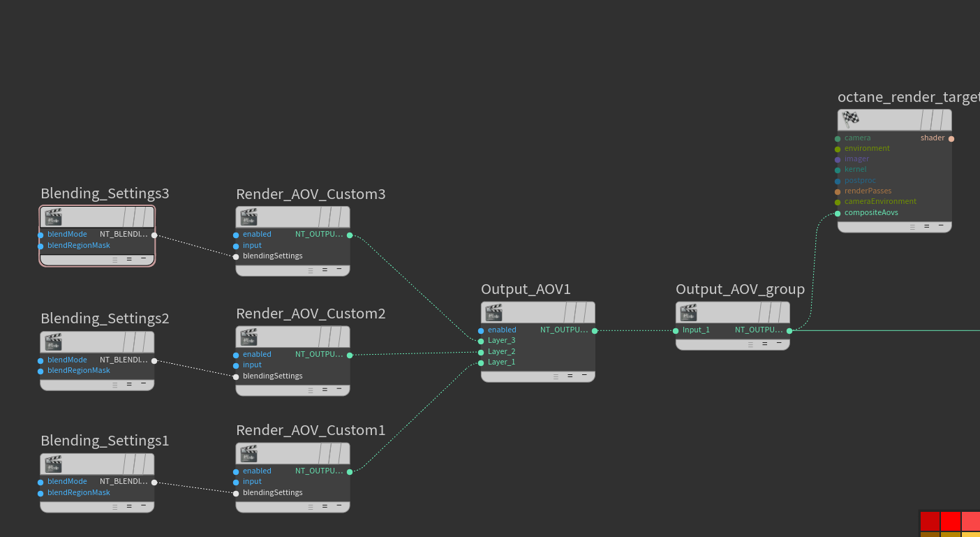Click NT_OUTPU output port on Output_AOV1
This screenshot has width=980, height=537.
click(595, 331)
